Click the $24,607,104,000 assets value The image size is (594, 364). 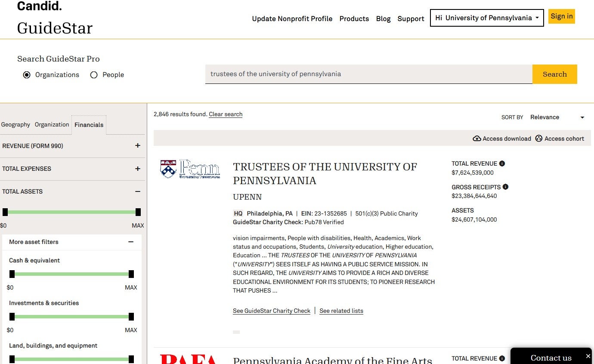pos(474,219)
